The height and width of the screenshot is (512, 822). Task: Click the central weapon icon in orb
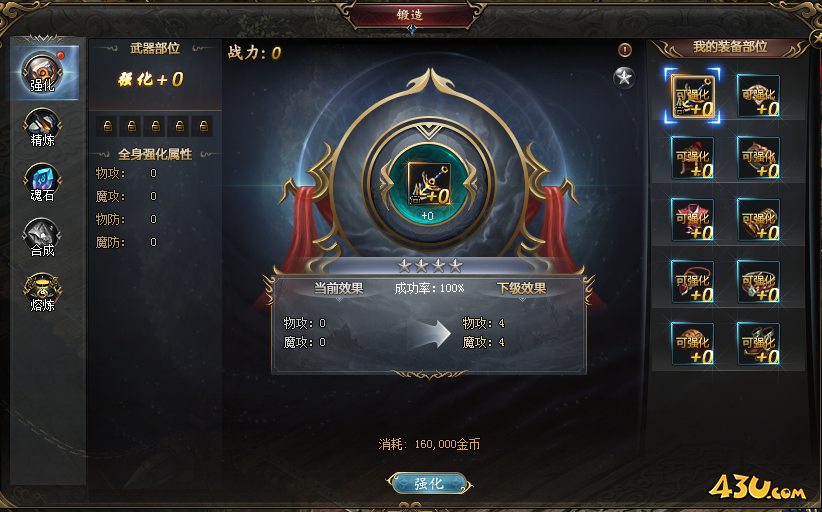click(x=428, y=183)
